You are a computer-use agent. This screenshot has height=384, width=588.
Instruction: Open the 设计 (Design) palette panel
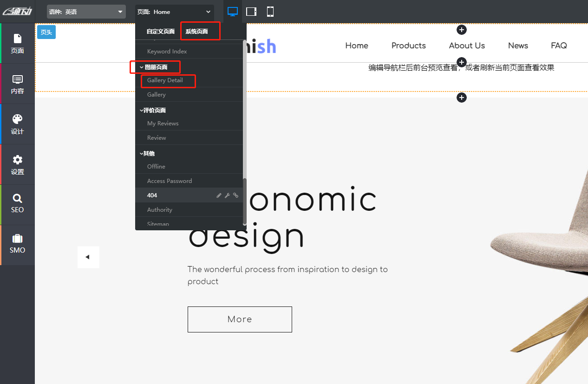pyautogui.click(x=17, y=124)
